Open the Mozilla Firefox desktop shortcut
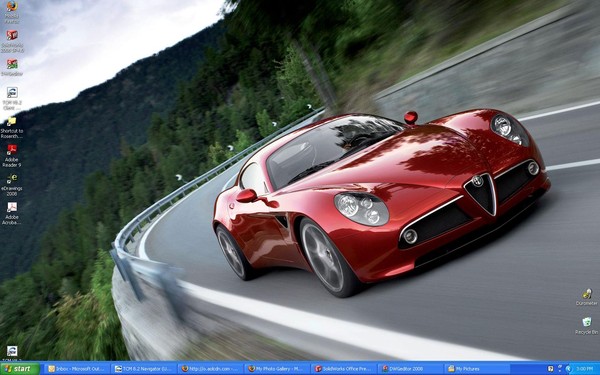The image size is (600, 375). click(11, 11)
